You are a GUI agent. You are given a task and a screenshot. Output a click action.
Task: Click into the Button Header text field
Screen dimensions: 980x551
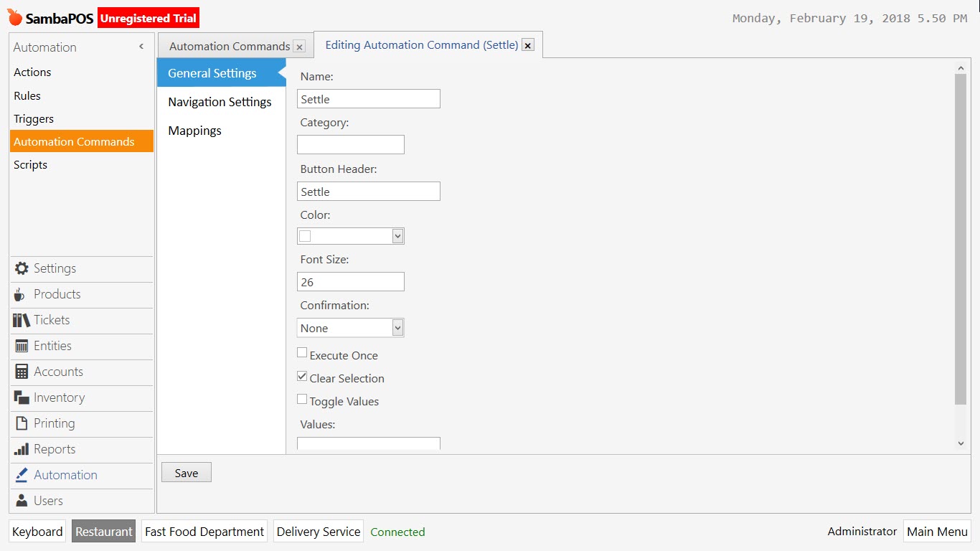click(x=368, y=192)
